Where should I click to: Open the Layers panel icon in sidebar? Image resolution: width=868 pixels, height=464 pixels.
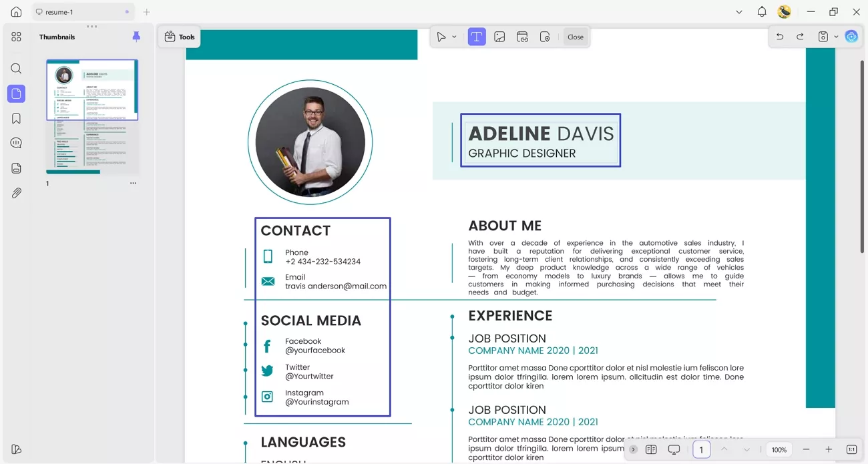click(x=16, y=168)
